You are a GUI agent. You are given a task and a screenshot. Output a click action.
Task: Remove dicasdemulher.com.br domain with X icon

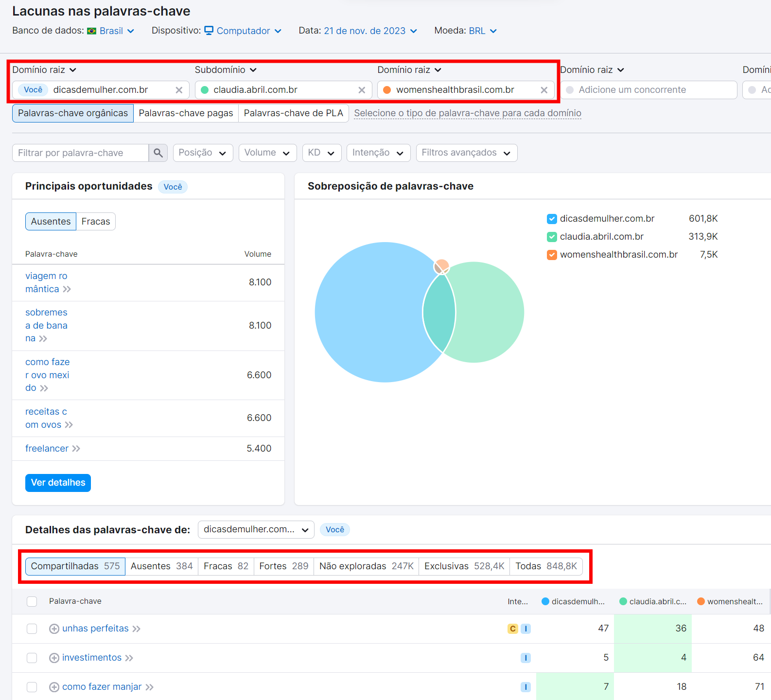click(x=179, y=90)
